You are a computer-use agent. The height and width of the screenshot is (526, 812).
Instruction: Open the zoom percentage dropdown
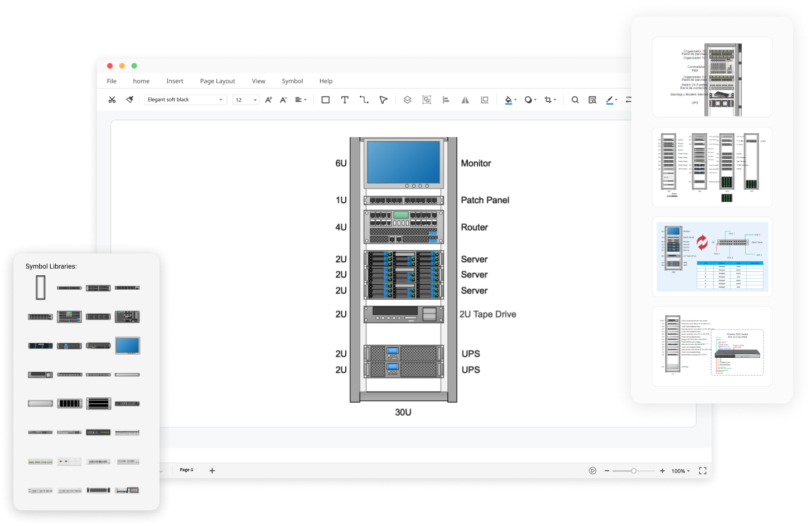(680, 471)
